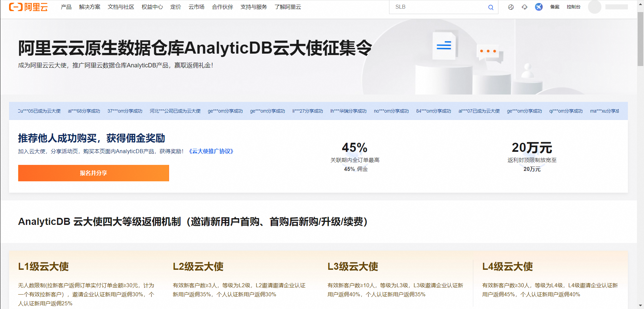Viewport: 644px width, 309px height.
Task: Select the L1级云大使 card title
Action: (x=43, y=266)
